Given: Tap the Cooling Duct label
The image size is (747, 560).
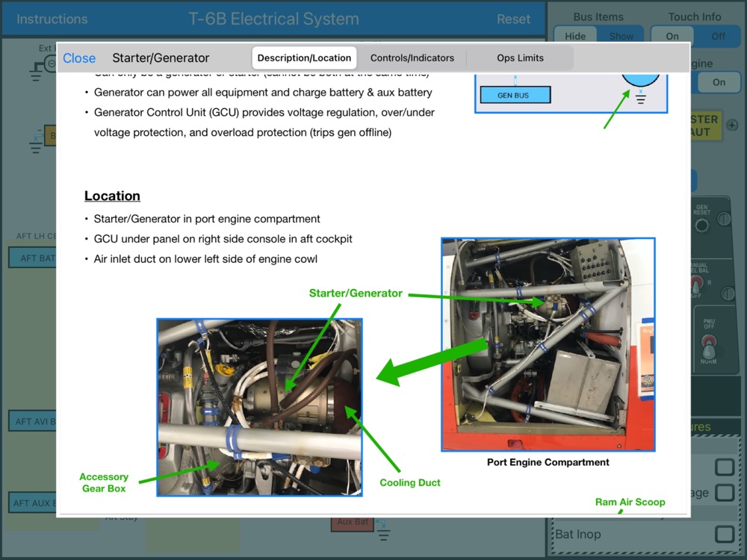Looking at the screenshot, I should (409, 482).
